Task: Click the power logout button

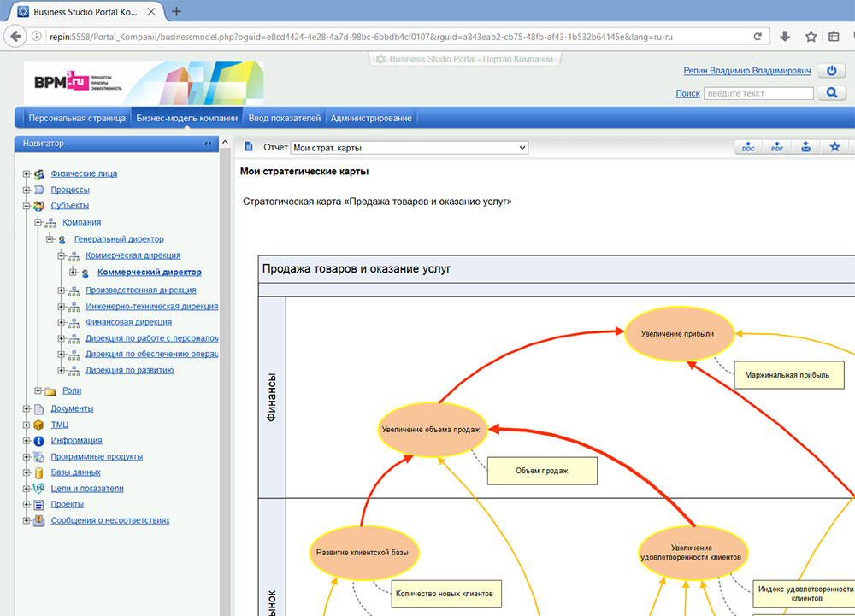Action: point(831,71)
